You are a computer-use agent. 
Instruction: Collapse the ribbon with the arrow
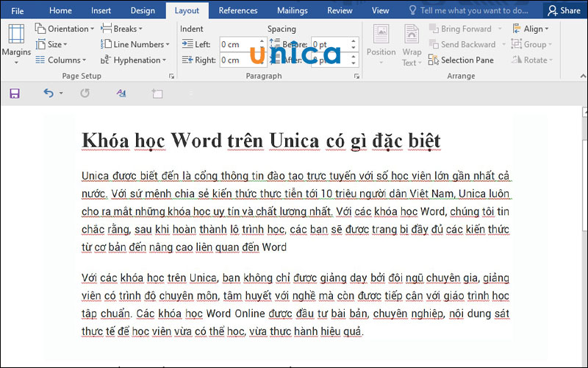[x=583, y=77]
